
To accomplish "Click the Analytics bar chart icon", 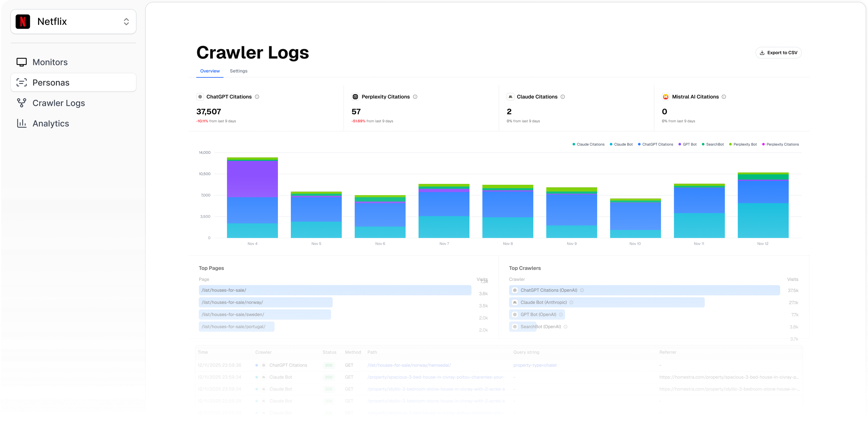I will [x=22, y=123].
